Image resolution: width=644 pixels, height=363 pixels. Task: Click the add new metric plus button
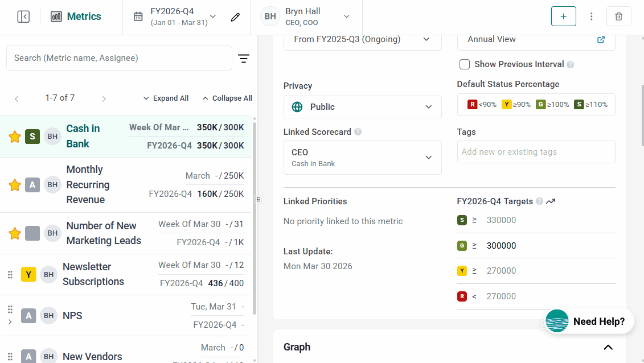click(x=563, y=16)
